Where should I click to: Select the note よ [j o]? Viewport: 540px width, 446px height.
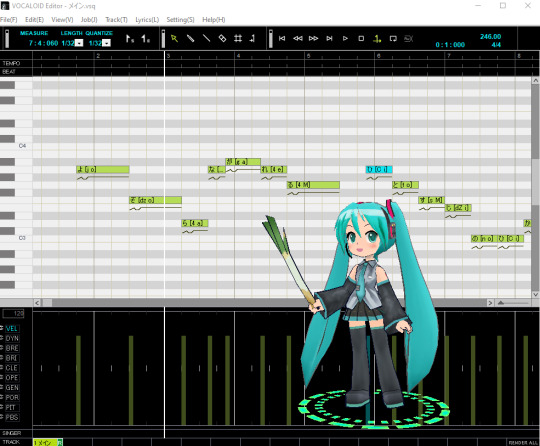click(x=103, y=169)
